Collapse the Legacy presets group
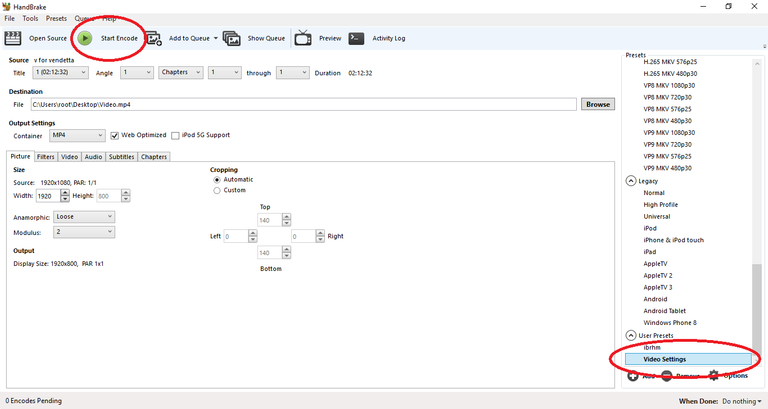 [x=631, y=181]
